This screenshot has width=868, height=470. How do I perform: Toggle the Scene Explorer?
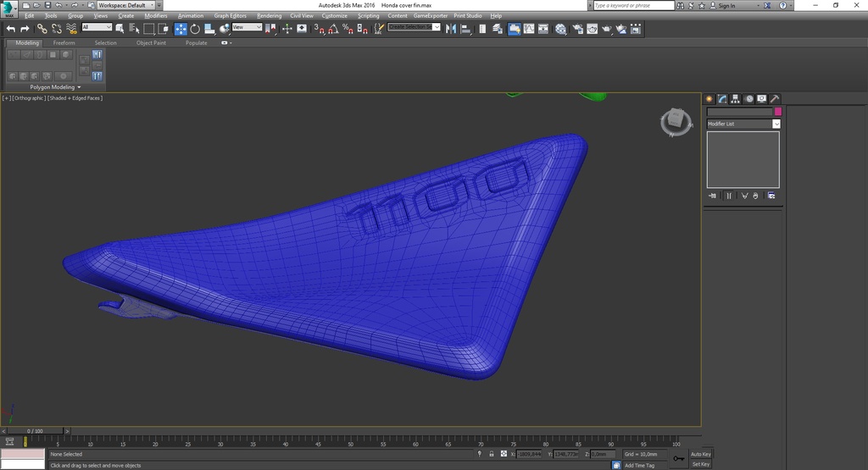[x=482, y=29]
